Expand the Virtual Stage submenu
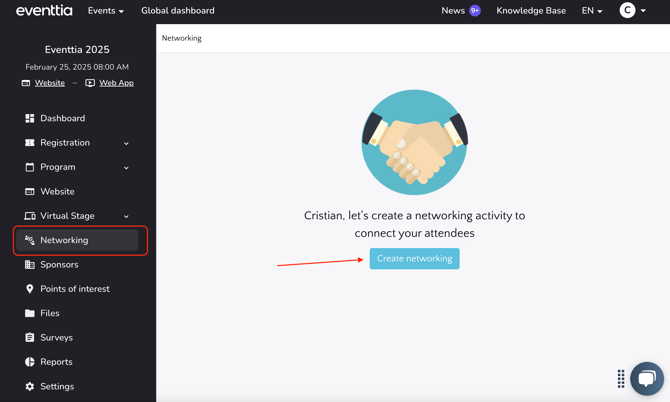This screenshot has height=402, width=670. (x=126, y=216)
